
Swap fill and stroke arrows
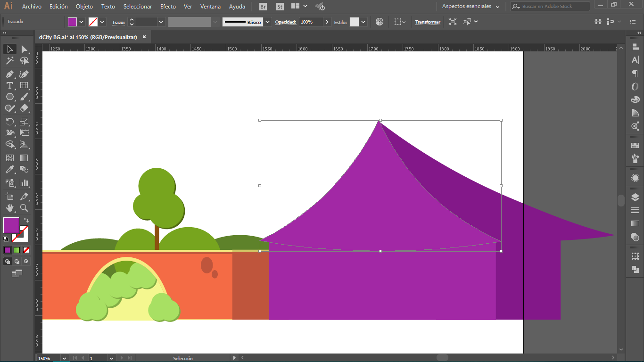[x=26, y=220]
